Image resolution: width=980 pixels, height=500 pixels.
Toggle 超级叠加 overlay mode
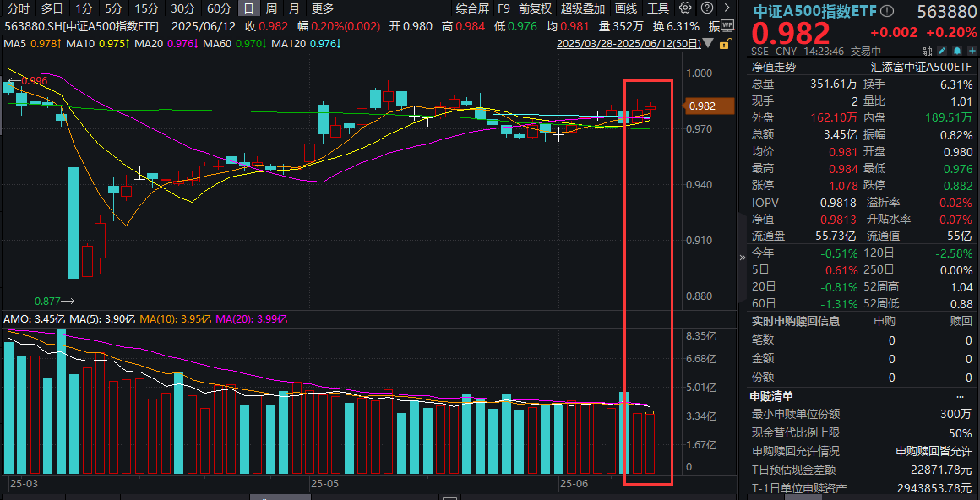pos(583,8)
